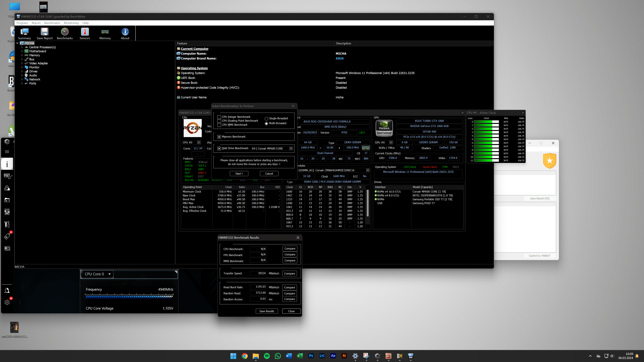Click Cancel in the Select Benchmark dialog
Screen dimensions: 644x362
[269, 174]
